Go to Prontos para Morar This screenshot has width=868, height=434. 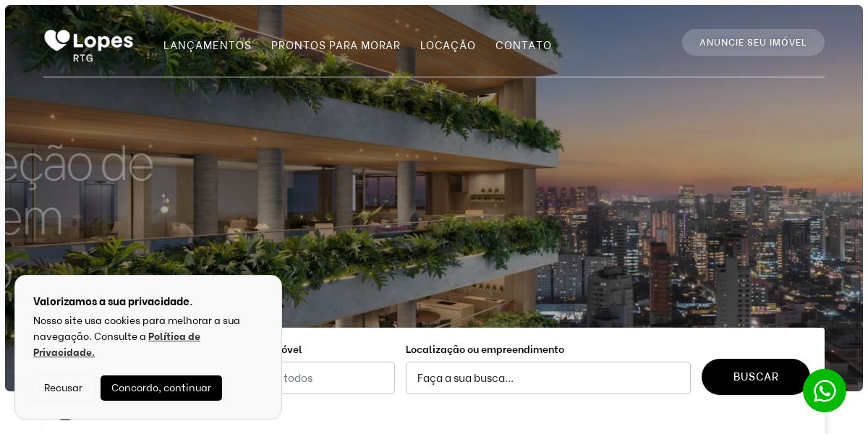click(x=336, y=46)
